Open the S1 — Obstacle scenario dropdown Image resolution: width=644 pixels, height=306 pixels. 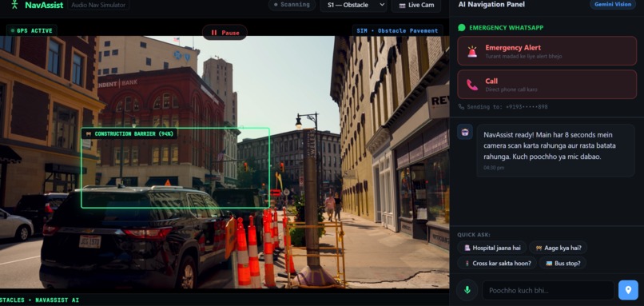[x=354, y=5]
